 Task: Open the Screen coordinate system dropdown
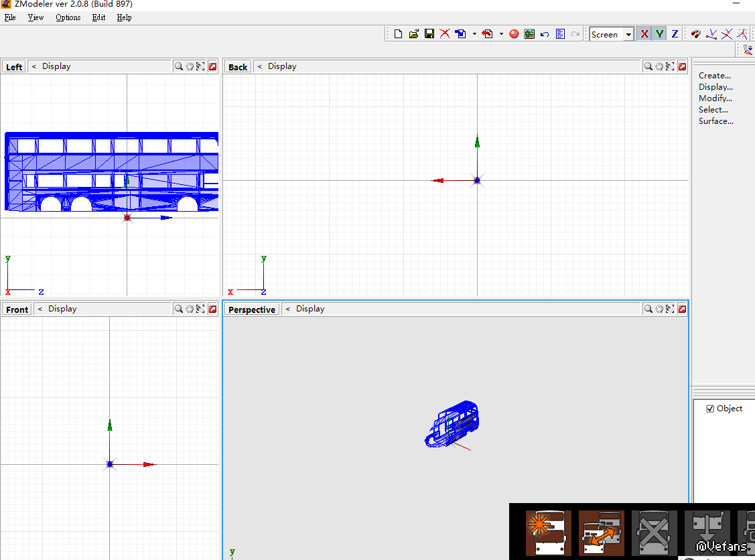(628, 35)
